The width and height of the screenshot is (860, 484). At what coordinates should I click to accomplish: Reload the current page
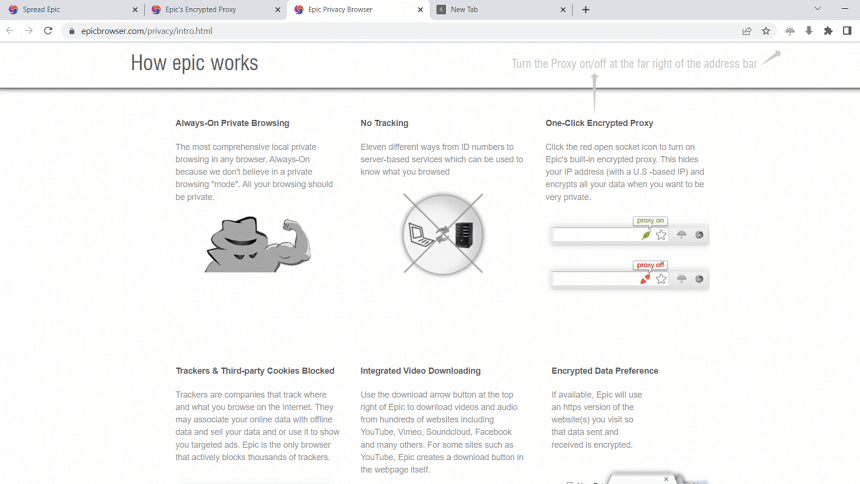tap(48, 31)
